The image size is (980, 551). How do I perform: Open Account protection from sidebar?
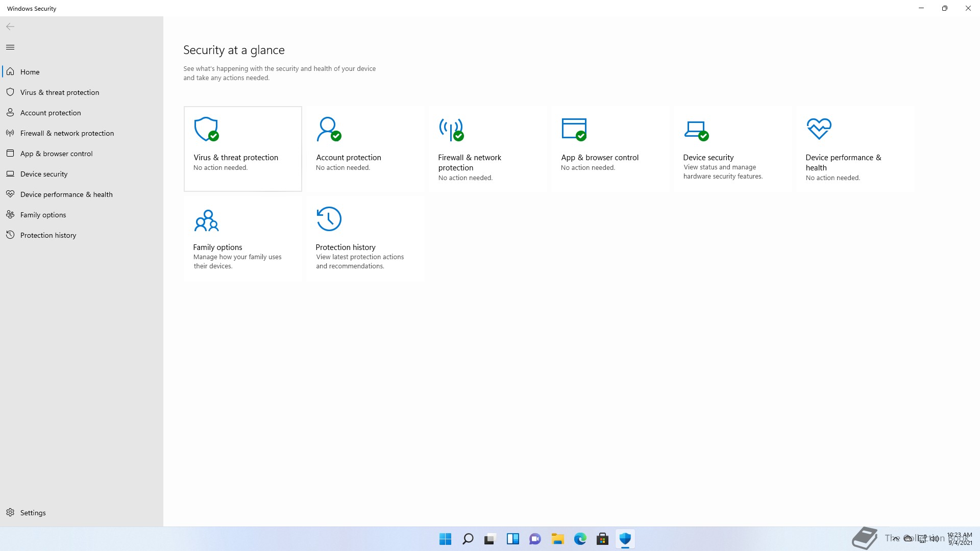tap(82, 113)
